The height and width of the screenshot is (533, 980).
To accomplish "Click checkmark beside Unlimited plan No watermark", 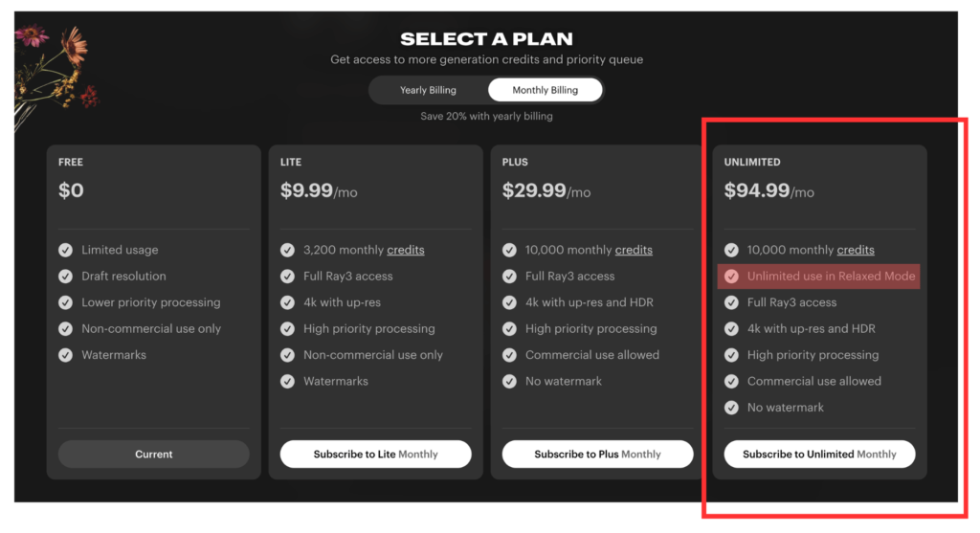I will click(x=731, y=408).
